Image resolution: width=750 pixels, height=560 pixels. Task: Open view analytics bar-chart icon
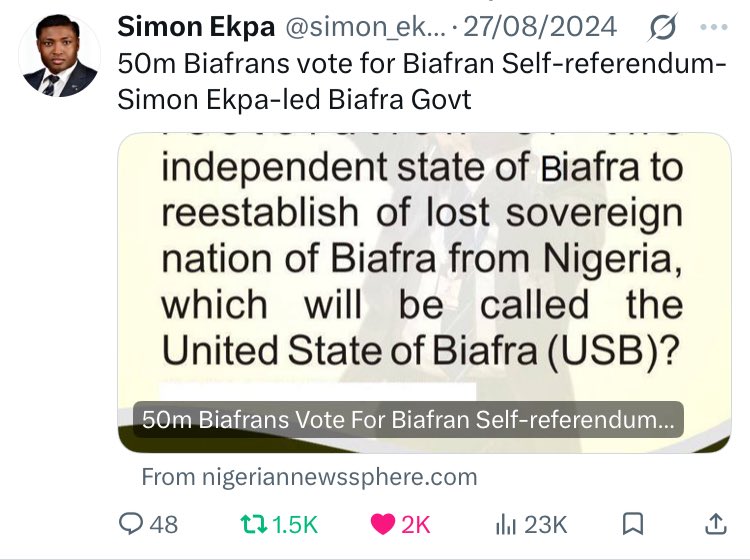pyautogui.click(x=506, y=524)
